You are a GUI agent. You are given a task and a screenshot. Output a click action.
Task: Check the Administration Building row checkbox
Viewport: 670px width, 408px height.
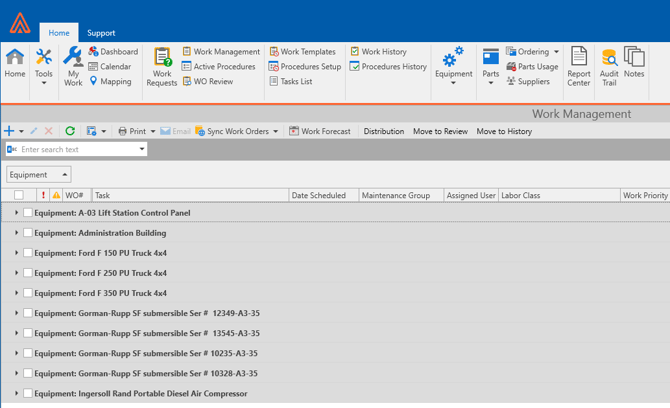[28, 233]
